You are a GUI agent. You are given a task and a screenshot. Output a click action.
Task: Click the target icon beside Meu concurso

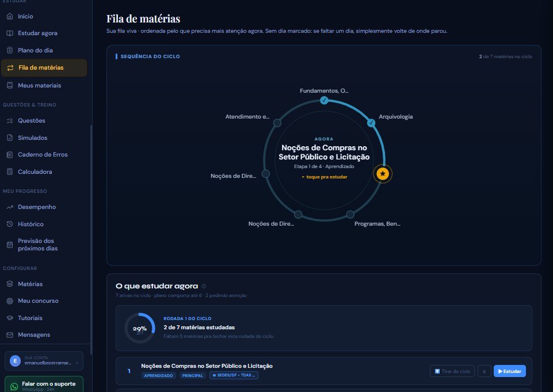(10, 301)
